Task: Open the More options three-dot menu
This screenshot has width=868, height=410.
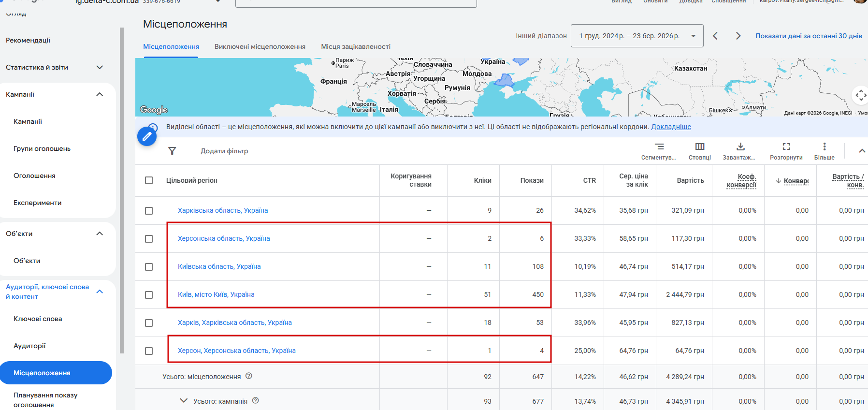Action: [824, 147]
